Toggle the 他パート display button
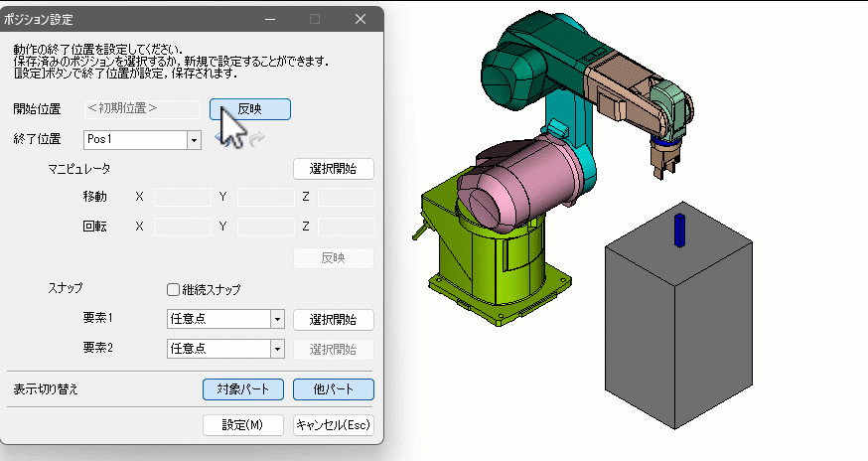 333,389
